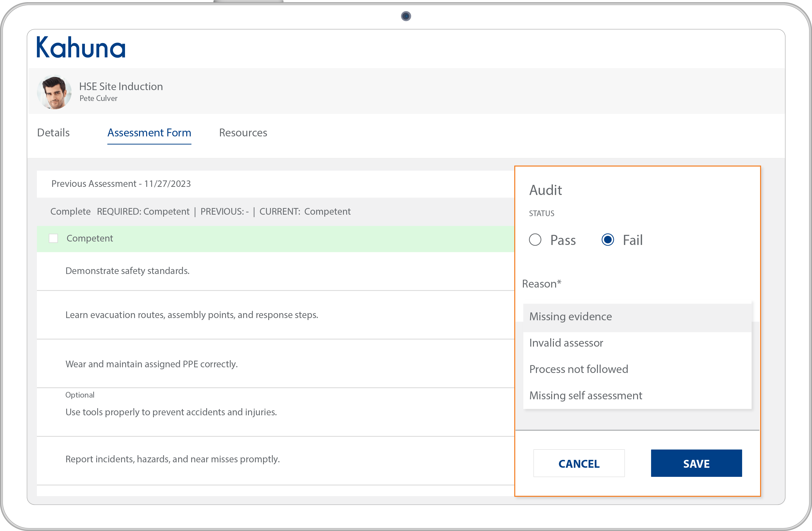The width and height of the screenshot is (812, 531).
Task: Click the Complete status label
Action: 70,211
